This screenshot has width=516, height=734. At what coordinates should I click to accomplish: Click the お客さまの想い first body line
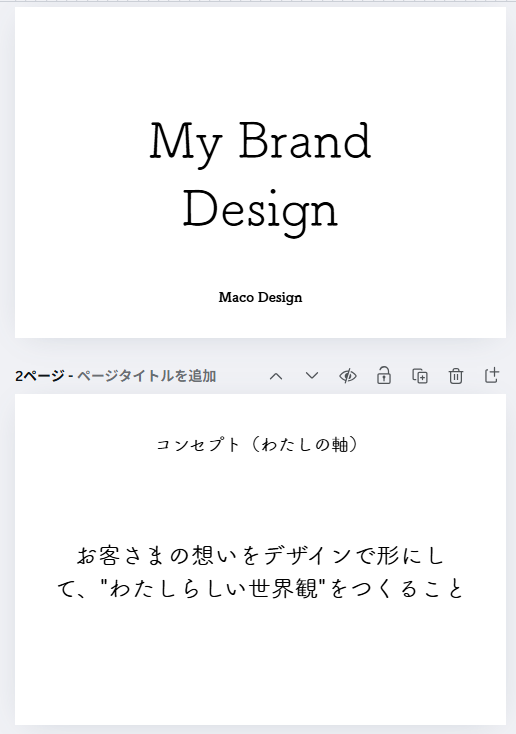(260, 556)
